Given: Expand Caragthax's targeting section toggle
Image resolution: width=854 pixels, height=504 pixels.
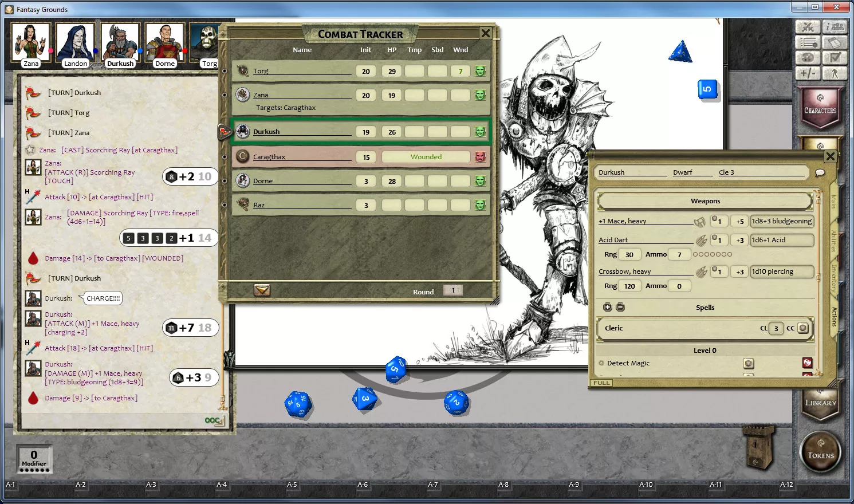Looking at the screenshot, I should [225, 157].
